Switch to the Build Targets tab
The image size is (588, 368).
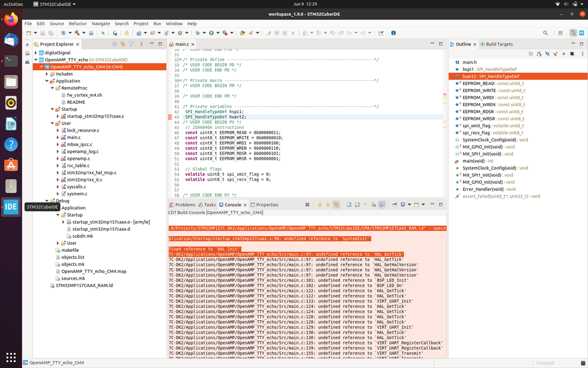click(x=496, y=44)
